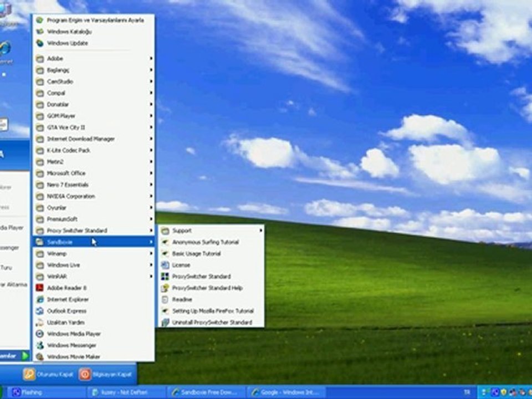Switch to Sandboxie Free Download taskbar button
Screen dimensions: 532x399
click(206, 392)
